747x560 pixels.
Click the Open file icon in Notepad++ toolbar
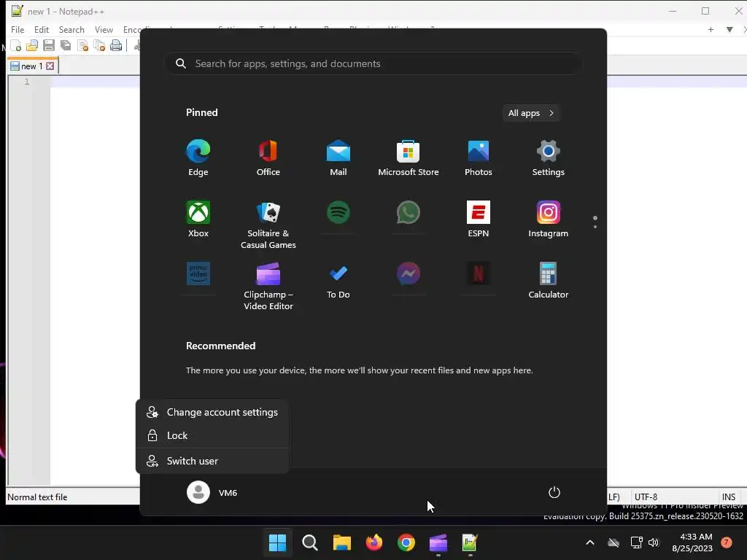pos(32,46)
